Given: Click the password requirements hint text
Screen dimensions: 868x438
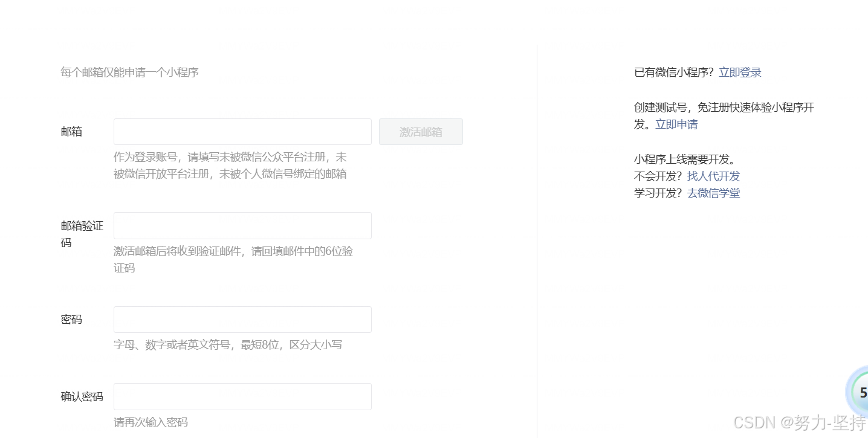Looking at the screenshot, I should coord(228,344).
